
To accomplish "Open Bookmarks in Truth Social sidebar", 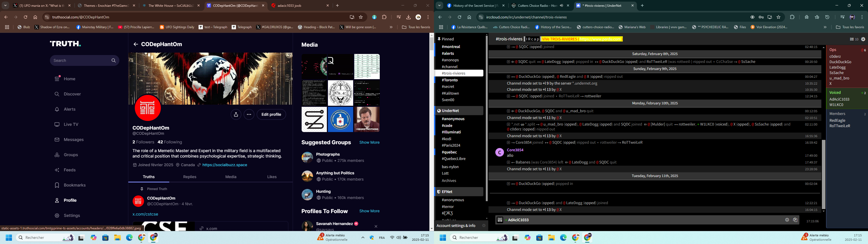I will tap(71, 185).
